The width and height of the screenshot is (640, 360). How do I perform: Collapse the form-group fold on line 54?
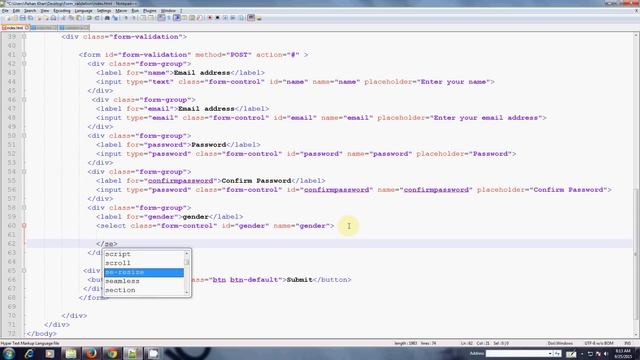click(24, 172)
